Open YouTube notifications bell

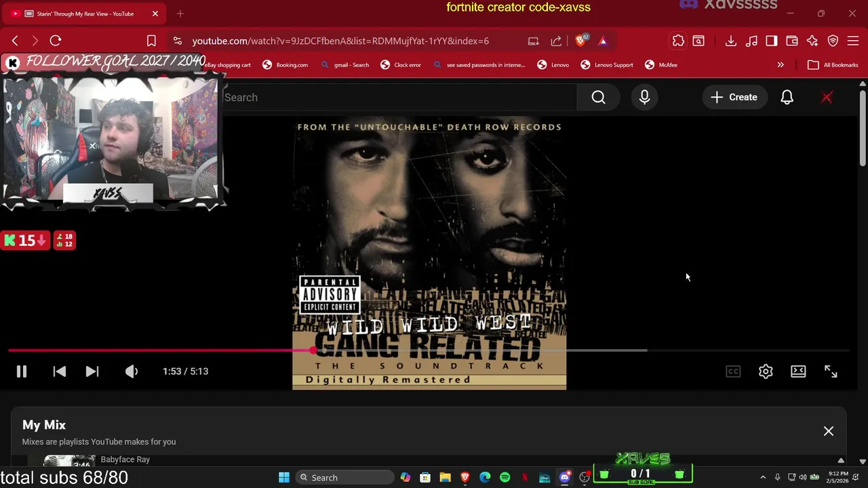pos(787,98)
